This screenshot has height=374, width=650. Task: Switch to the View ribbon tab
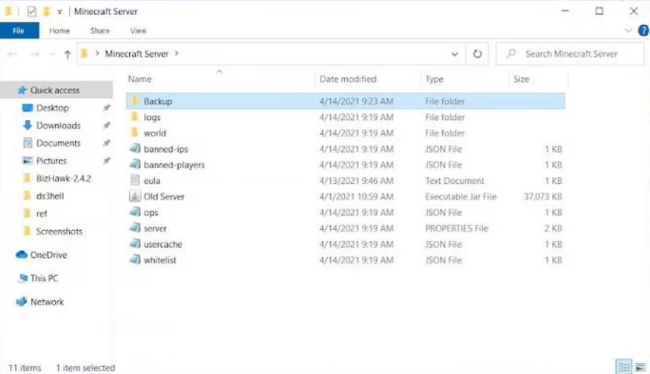[x=138, y=31]
